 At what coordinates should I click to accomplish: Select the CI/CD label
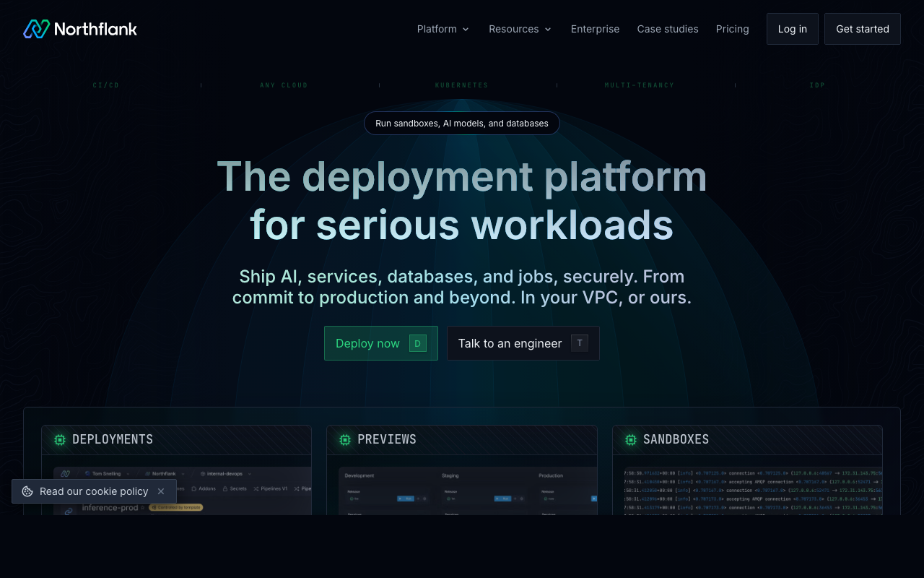tap(106, 85)
